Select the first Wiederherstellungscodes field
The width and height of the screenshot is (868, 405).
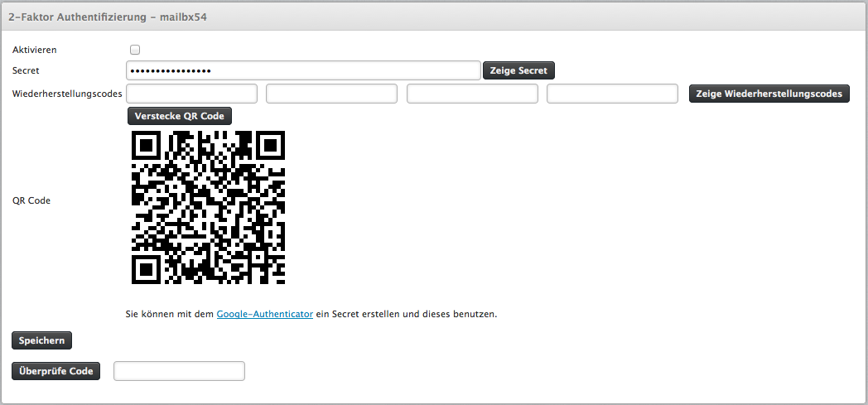click(x=192, y=94)
